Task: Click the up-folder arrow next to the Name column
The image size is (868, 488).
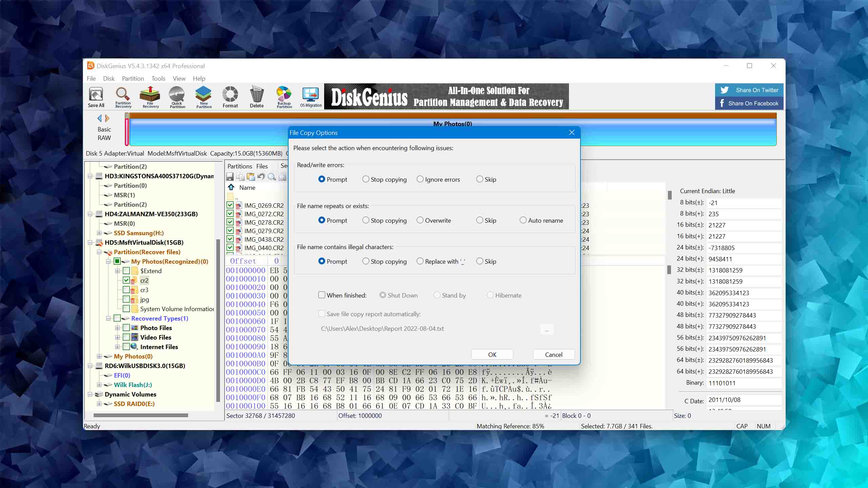Action: click(231, 187)
